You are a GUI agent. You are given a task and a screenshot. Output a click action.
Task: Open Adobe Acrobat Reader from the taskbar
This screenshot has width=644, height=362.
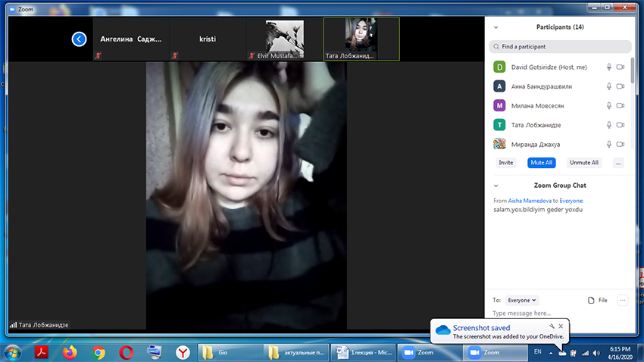[x=42, y=352]
